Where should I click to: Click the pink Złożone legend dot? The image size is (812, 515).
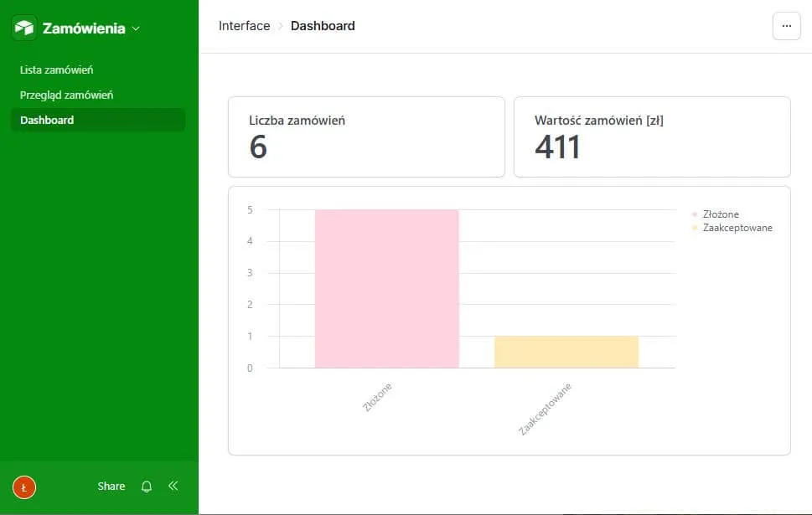[695, 214]
